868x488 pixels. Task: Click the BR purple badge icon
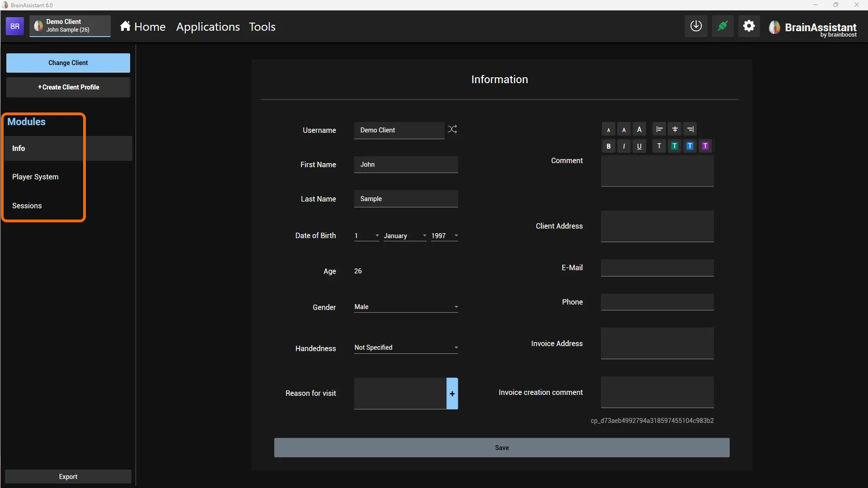pos(15,26)
